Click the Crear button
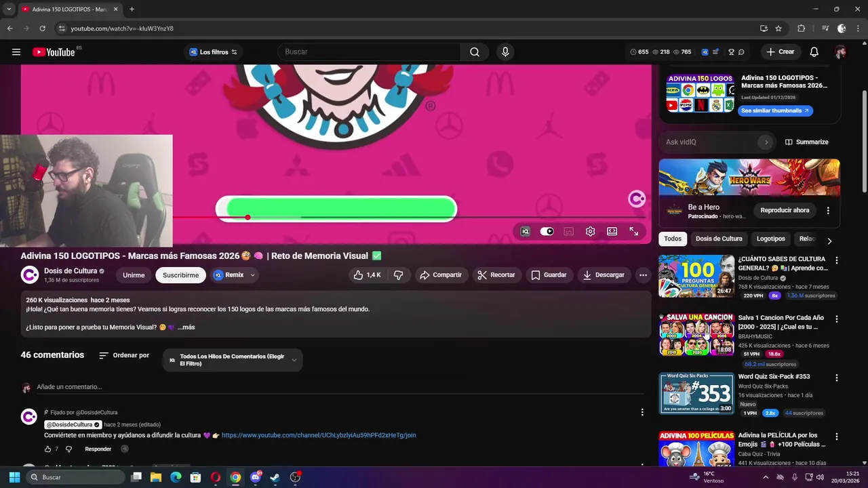This screenshot has height=488, width=868. click(780, 52)
